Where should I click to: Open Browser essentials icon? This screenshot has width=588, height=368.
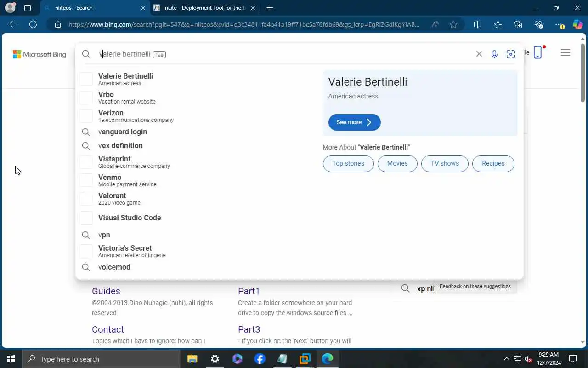[x=539, y=24]
